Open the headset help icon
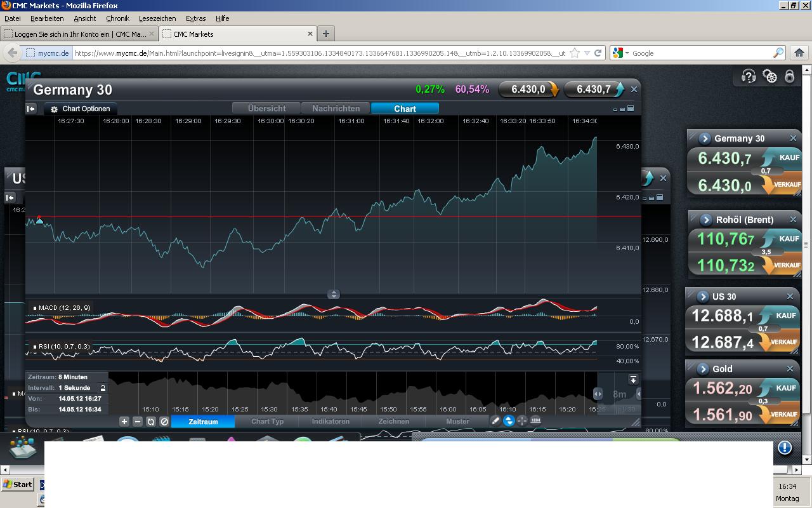 tap(749, 77)
